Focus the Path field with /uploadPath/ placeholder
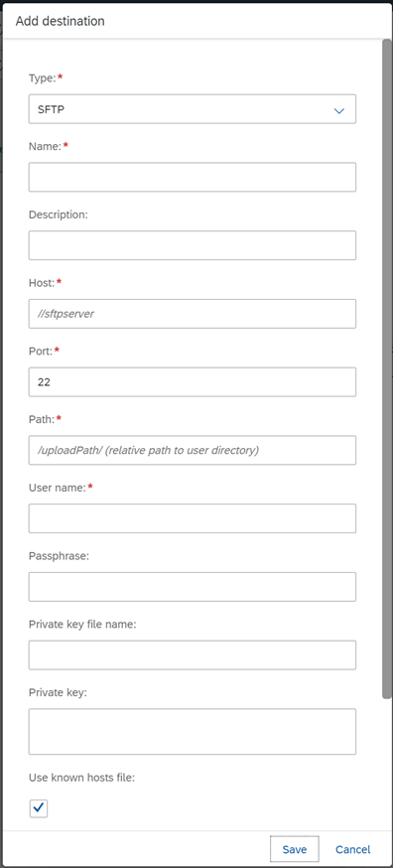The image size is (393, 868). point(193,450)
